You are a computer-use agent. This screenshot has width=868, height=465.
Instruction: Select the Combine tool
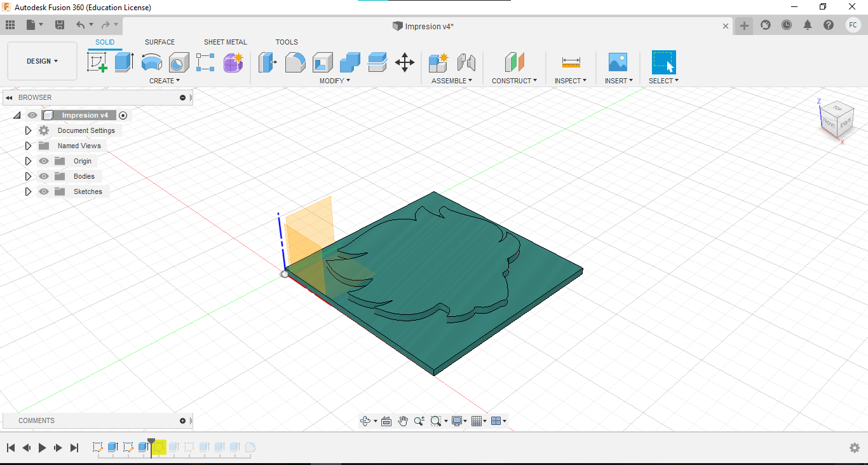pyautogui.click(x=349, y=62)
